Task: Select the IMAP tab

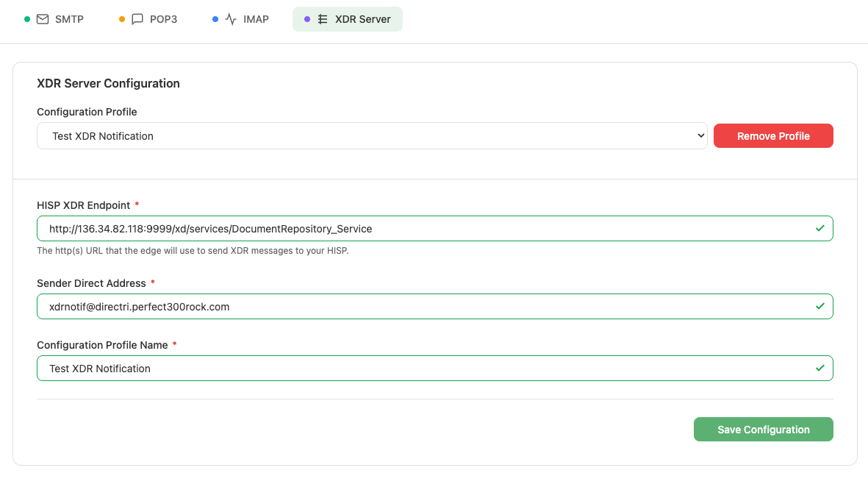Action: click(x=240, y=19)
